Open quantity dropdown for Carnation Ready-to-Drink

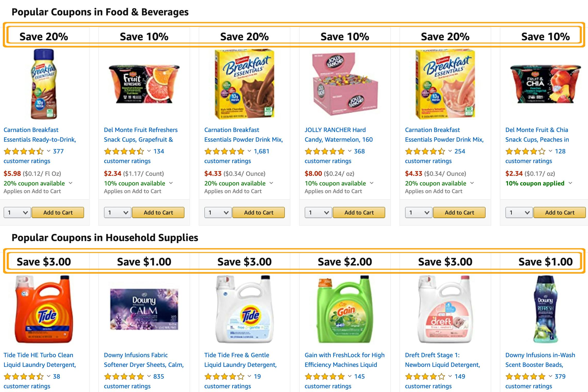point(17,213)
